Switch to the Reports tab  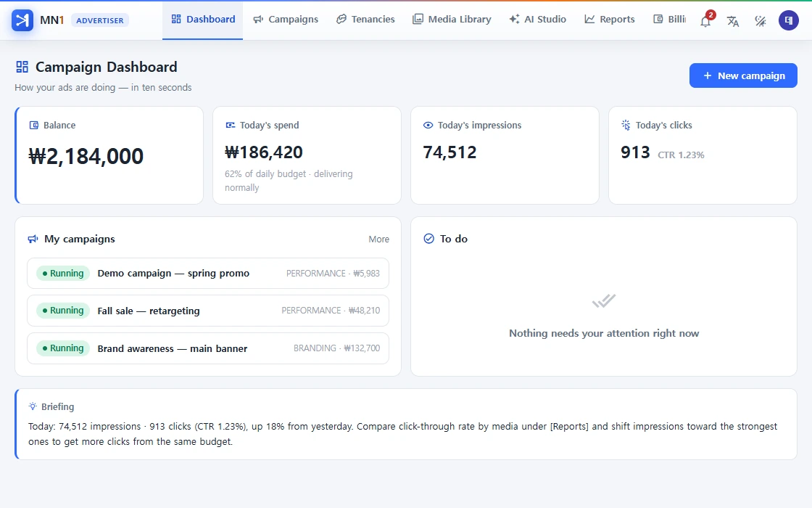click(x=610, y=20)
